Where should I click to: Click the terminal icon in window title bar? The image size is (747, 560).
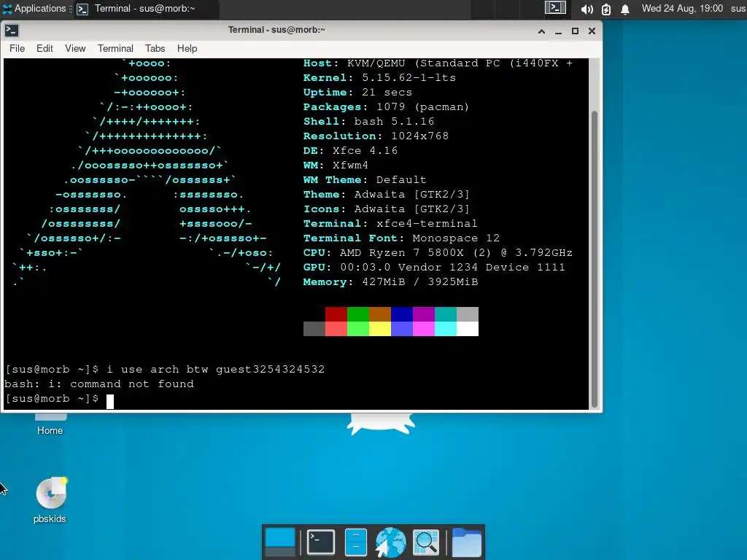coord(12,31)
